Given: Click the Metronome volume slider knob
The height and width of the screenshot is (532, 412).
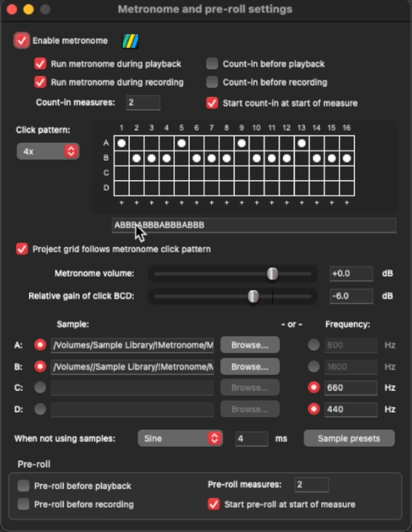Looking at the screenshot, I should click(272, 274).
